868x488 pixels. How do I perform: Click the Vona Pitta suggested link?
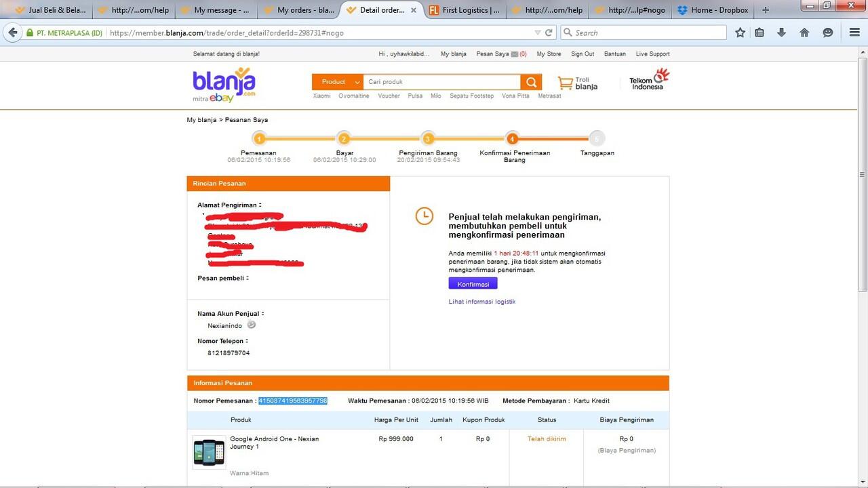(x=515, y=96)
